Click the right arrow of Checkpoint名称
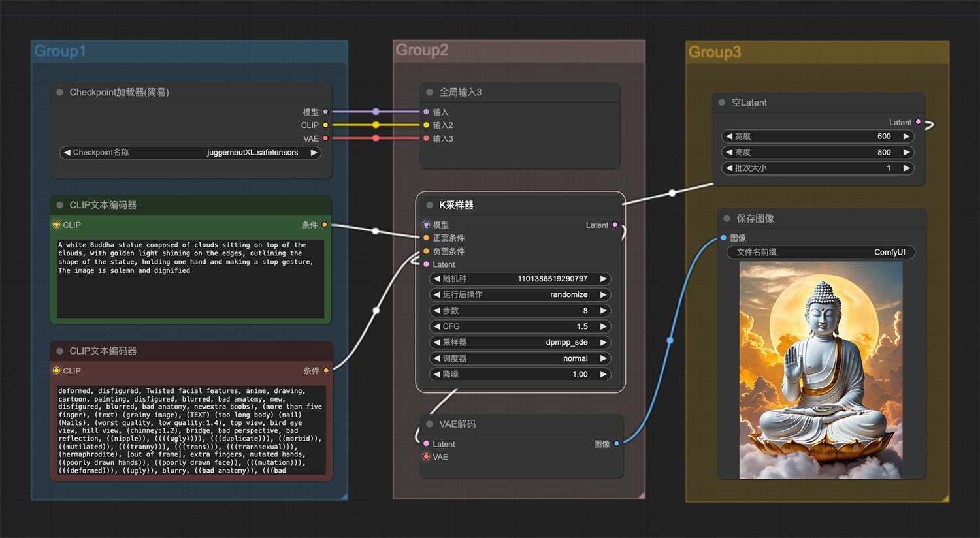This screenshot has width=980, height=538. coord(314,152)
